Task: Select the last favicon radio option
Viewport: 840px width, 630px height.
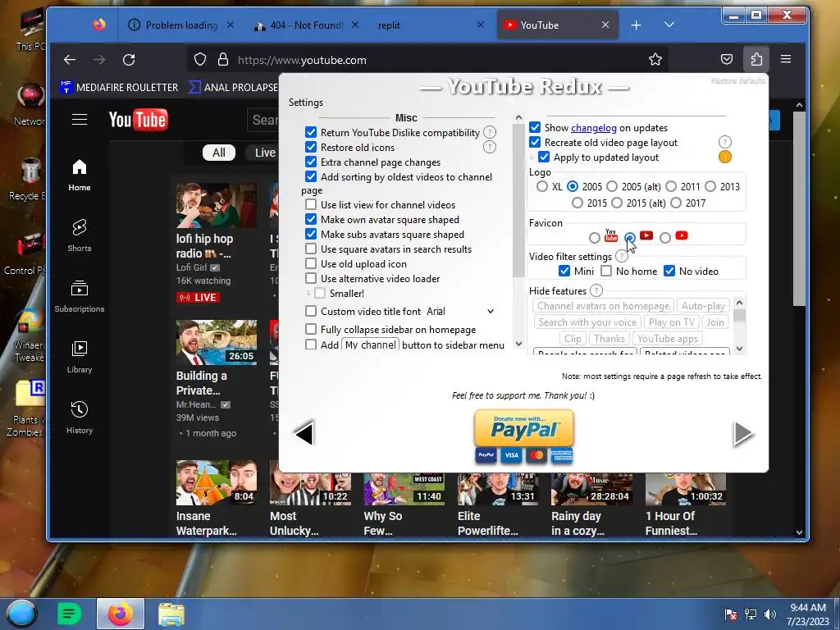Action: (664, 237)
